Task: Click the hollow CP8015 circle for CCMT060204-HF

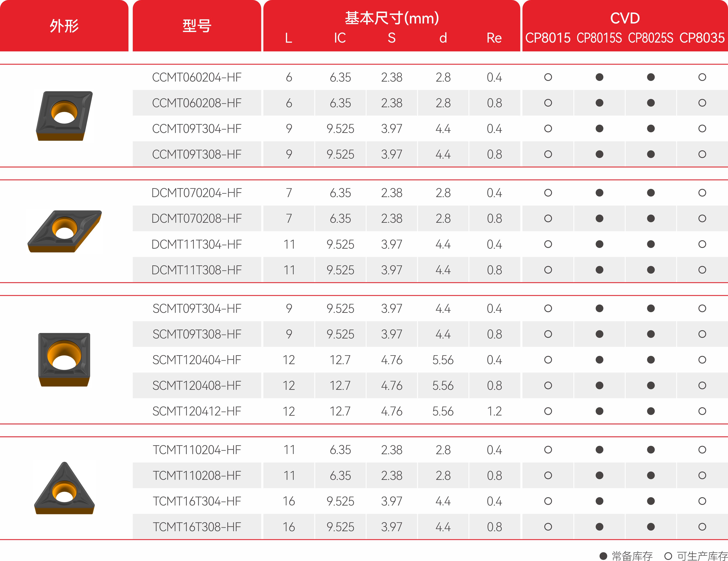Action: tap(548, 77)
